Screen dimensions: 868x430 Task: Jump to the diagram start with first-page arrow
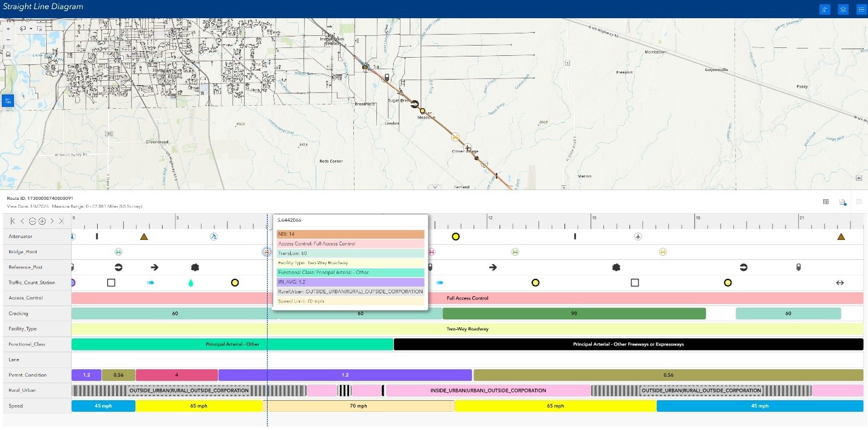(x=12, y=220)
